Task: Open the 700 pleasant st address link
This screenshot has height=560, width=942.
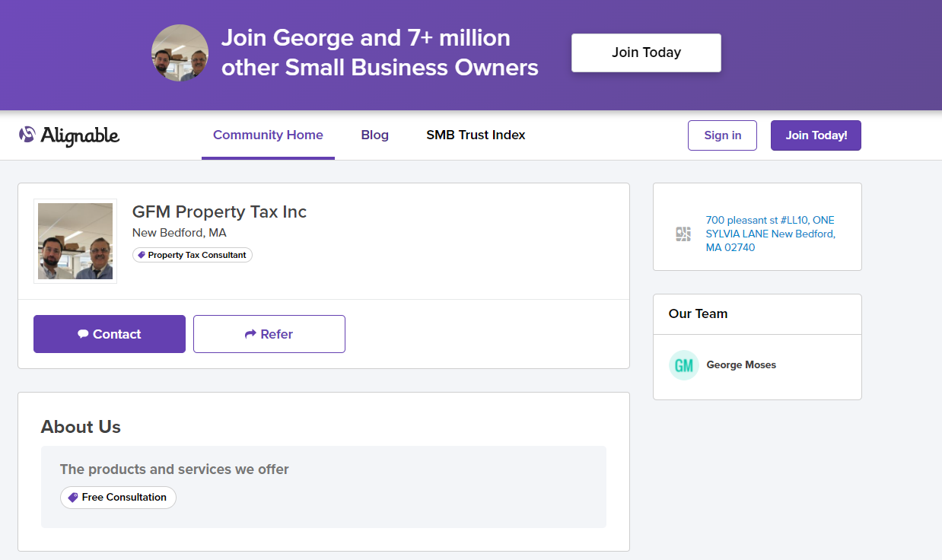Action: [x=770, y=234]
